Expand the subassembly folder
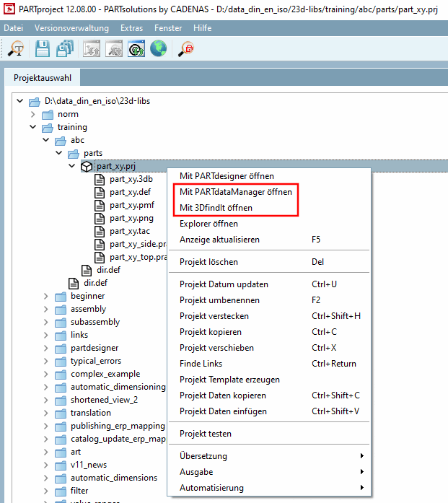The width and height of the screenshot is (448, 503). [46, 322]
